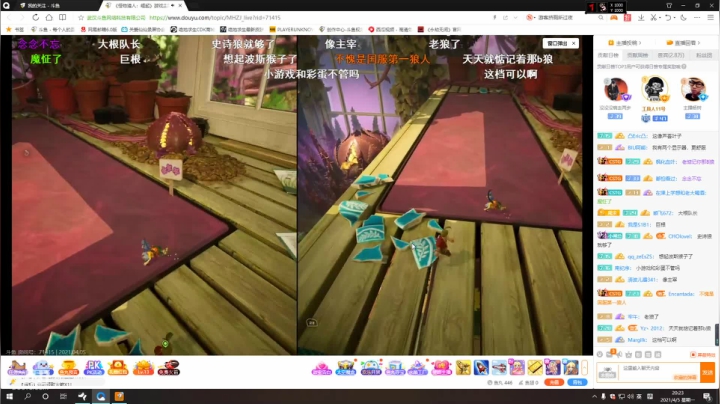This screenshot has width=720, height=404.
Task: Open the downloads arrow icon
Action: (641, 17)
